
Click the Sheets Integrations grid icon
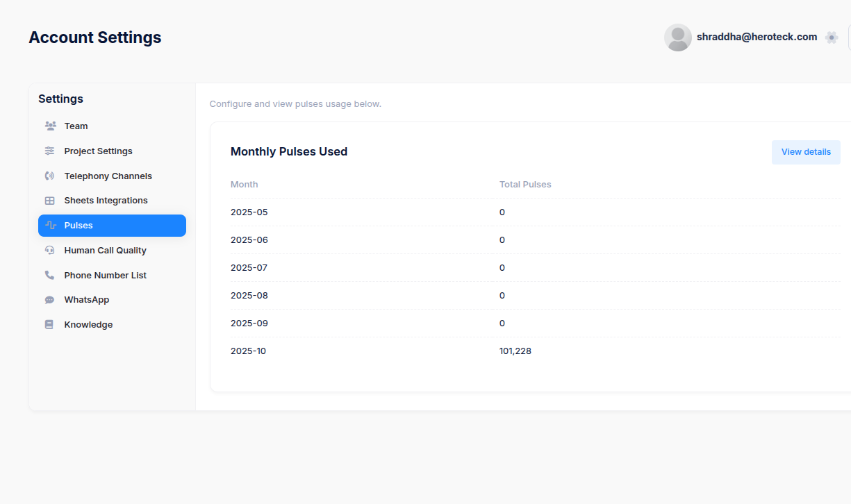click(49, 201)
